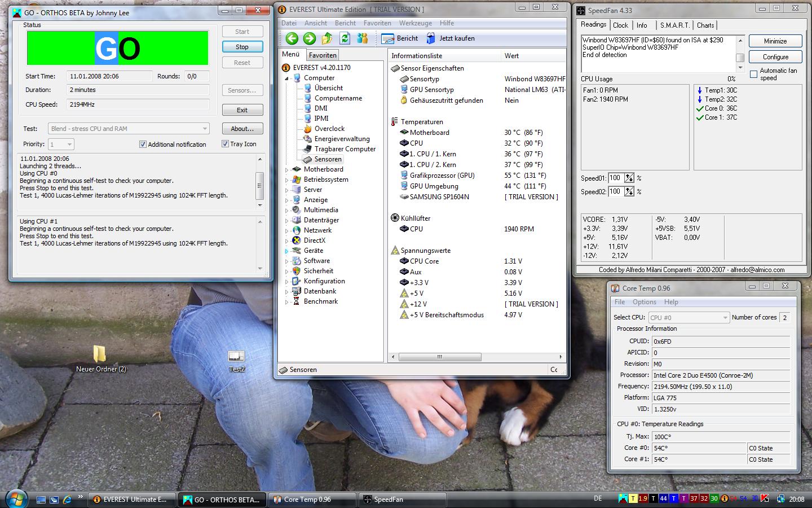Toggle the Core 0 36C check in SpeedFan
This screenshot has height=508, width=812.
(x=700, y=108)
